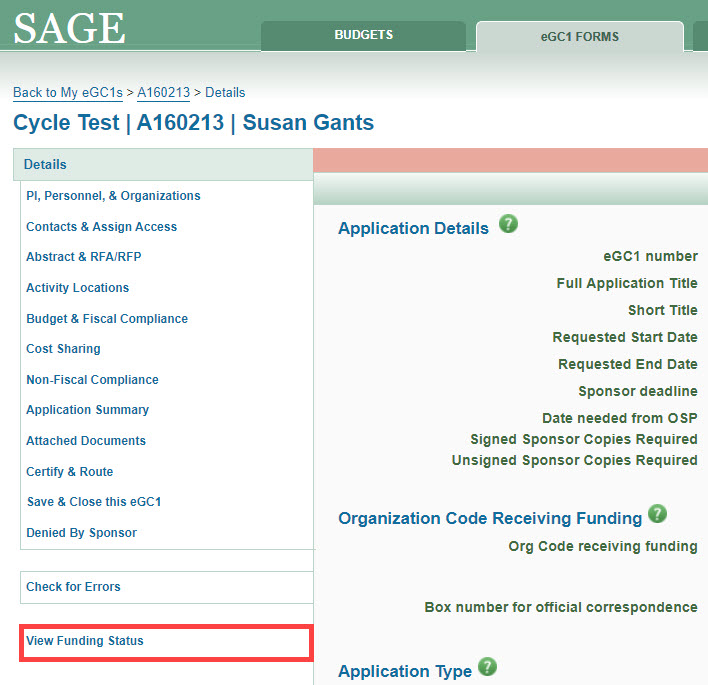The image size is (708, 685).
Task: Click Unsigned Sponsor Copies Required label
Action: click(574, 461)
